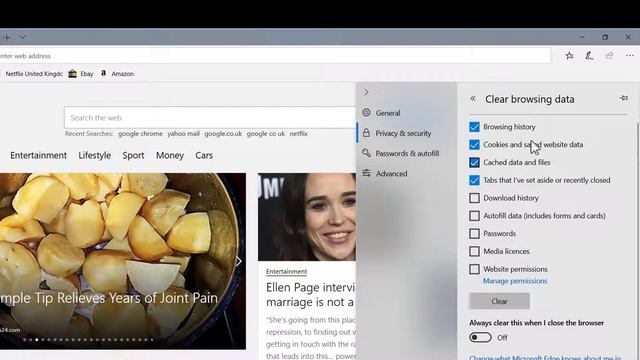Screen dimensions: 640x360
Task: Select Privacy & security section
Action: 407,133
